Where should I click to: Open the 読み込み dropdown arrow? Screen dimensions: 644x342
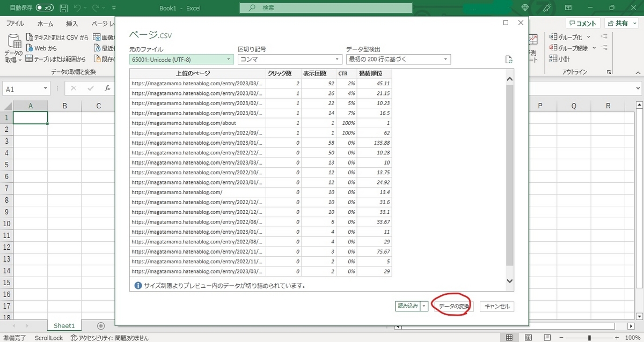pyautogui.click(x=424, y=306)
